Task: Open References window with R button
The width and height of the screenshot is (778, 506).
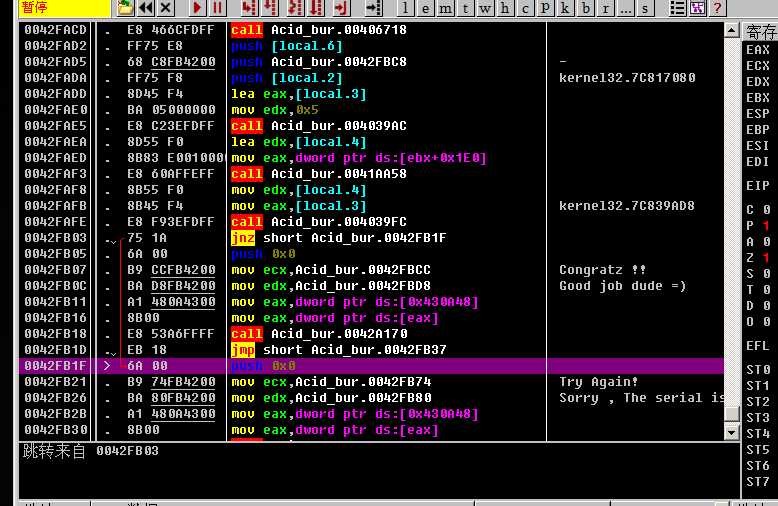Action: [x=605, y=7]
